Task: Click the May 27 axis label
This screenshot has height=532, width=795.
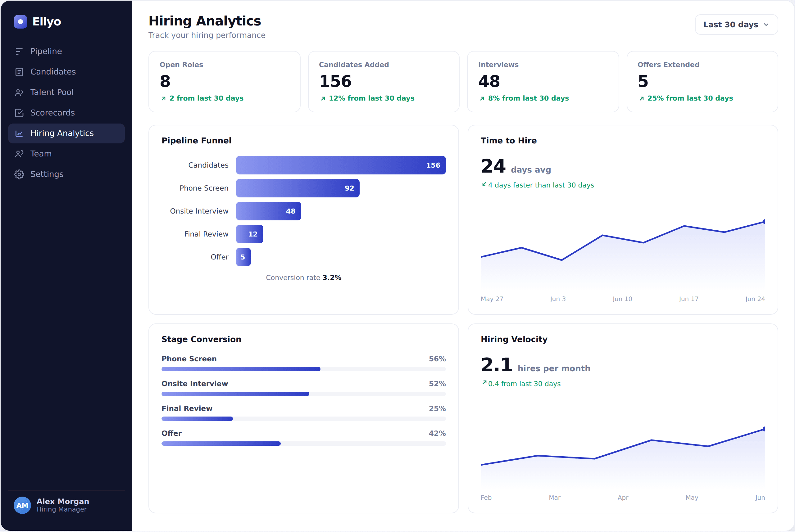Action: (x=492, y=299)
